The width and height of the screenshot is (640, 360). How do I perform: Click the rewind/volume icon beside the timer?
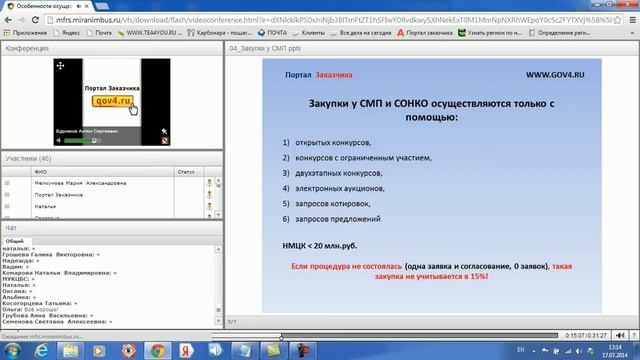(x=620, y=336)
